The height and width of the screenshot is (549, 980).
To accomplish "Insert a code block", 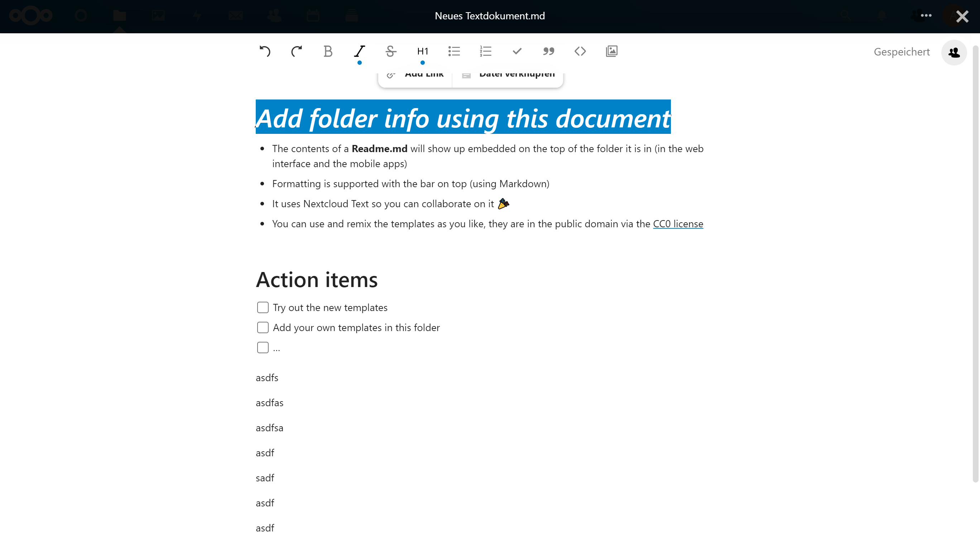I will 580,51.
